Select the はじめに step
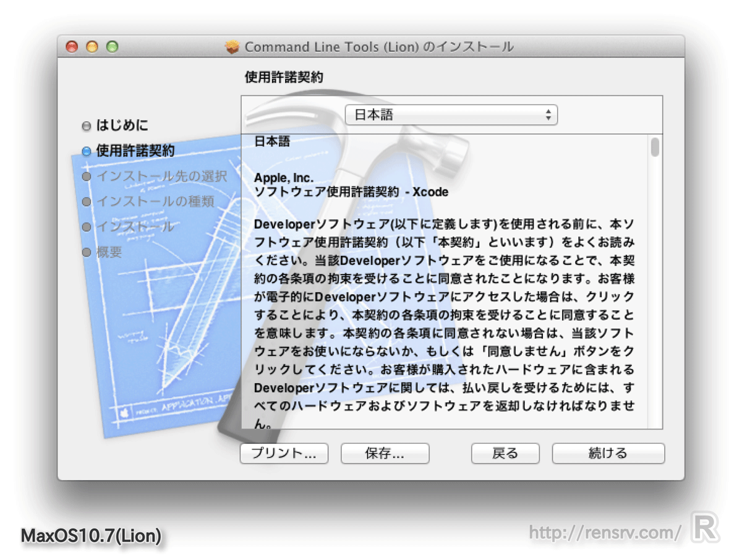Screen dimensions: 742x560 (x=122, y=126)
